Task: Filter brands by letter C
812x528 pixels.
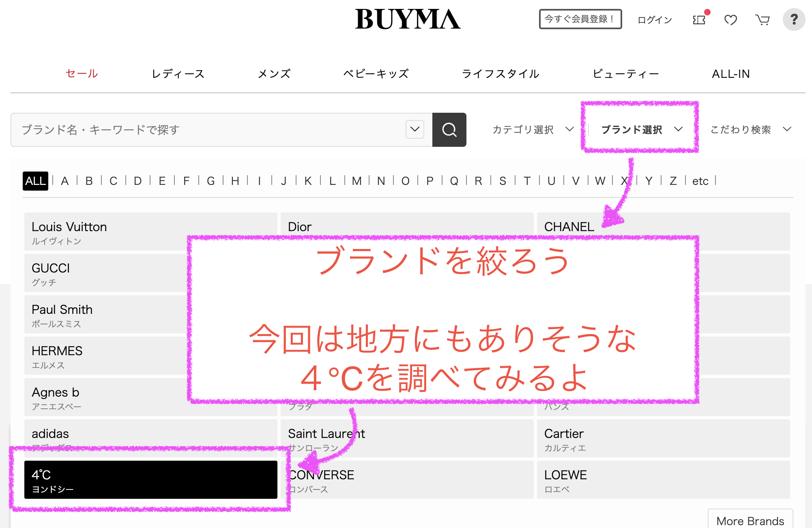Action: [114, 181]
